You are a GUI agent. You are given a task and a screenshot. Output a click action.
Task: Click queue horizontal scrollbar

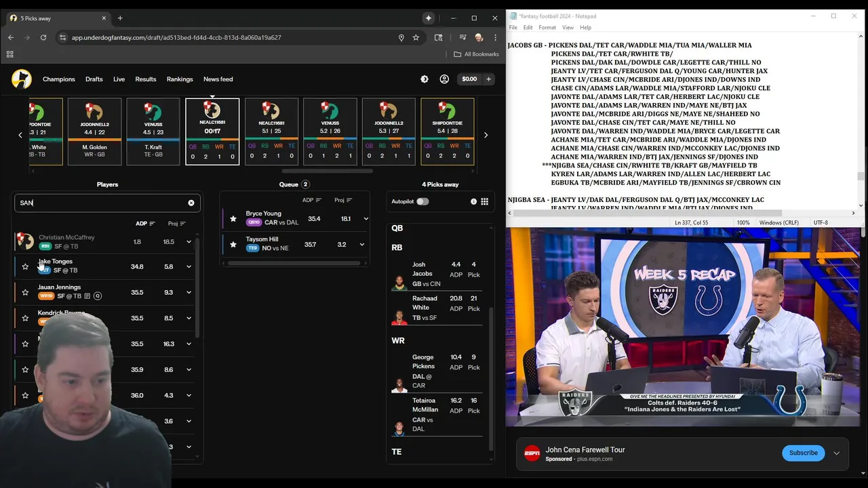pyautogui.click(x=294, y=263)
